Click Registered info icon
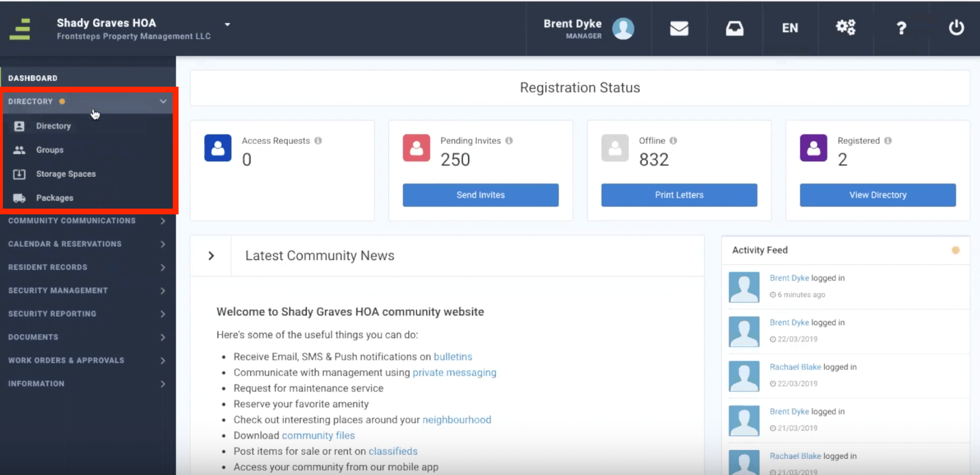This screenshot has height=475, width=980. click(x=888, y=140)
